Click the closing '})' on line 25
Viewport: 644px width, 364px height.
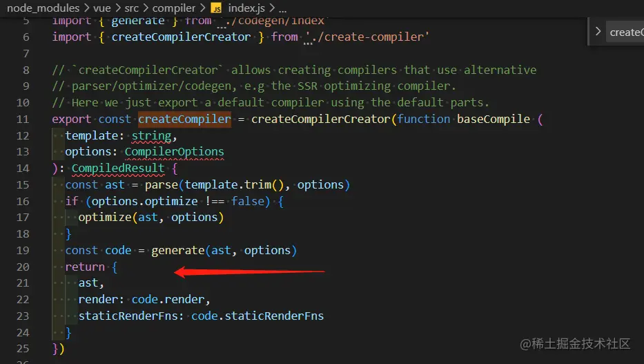pyautogui.click(x=58, y=349)
